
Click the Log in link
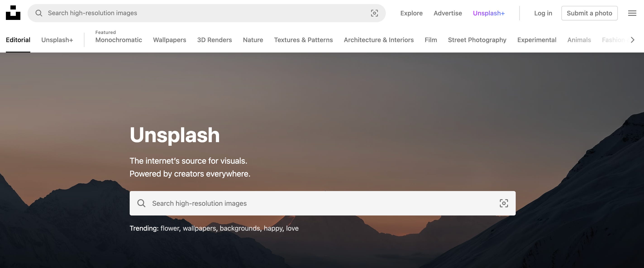point(543,13)
